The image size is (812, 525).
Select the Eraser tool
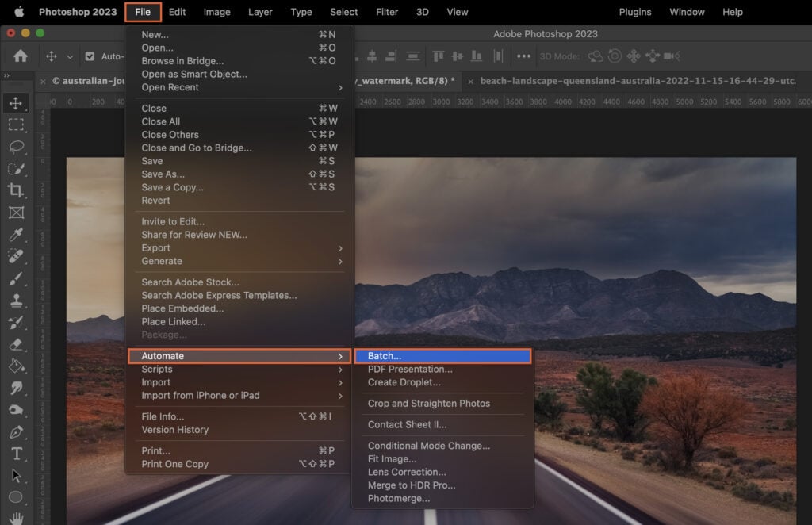click(17, 345)
